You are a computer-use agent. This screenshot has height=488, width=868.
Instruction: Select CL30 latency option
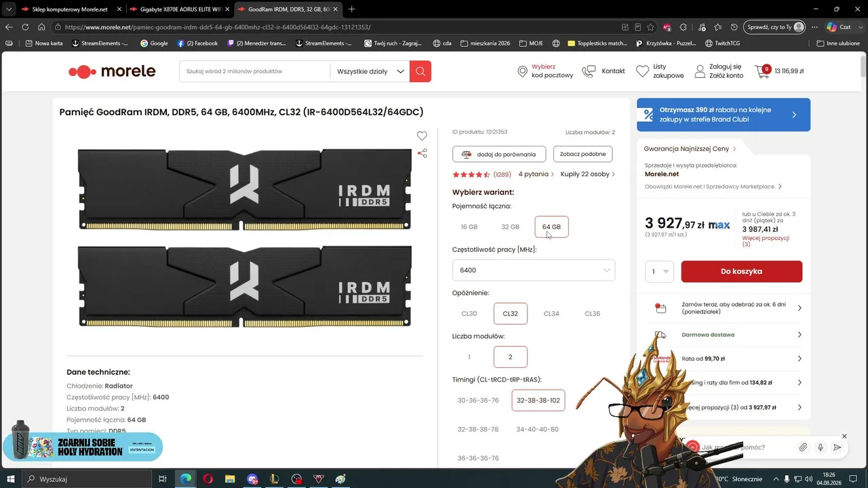coord(469,314)
